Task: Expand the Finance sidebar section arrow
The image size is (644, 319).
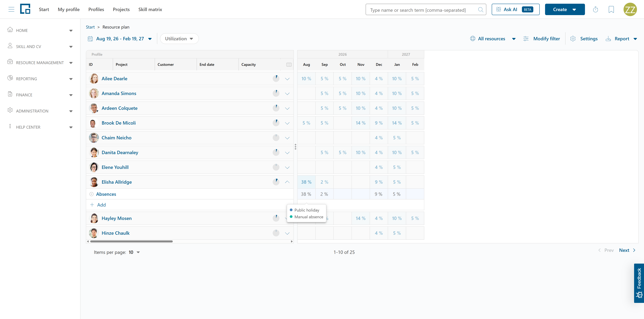Action: 71,95
